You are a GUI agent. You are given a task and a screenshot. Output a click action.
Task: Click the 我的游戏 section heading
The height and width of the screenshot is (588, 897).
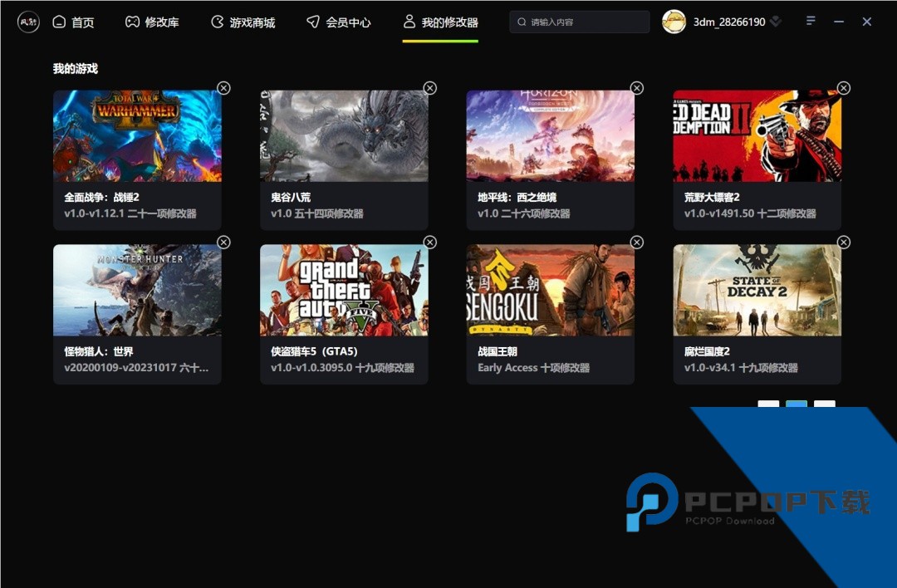pos(76,69)
